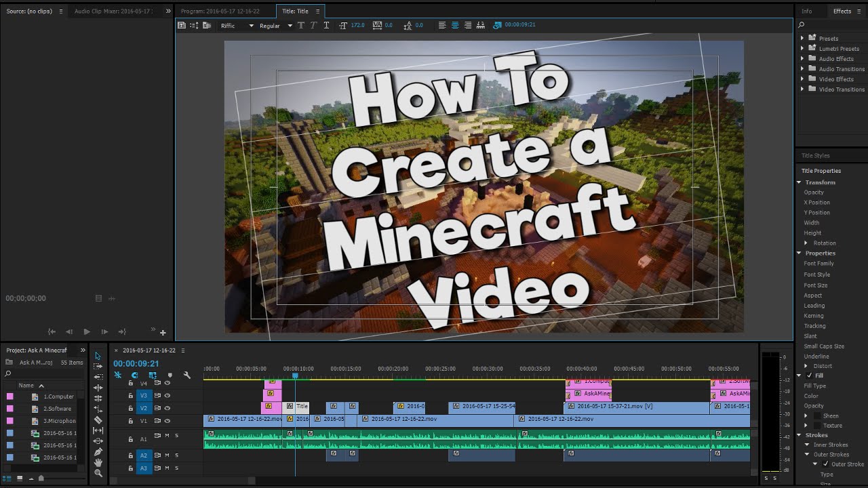Toggle the Outer Stroke checkbox
The width and height of the screenshot is (868, 488).
(x=825, y=464)
